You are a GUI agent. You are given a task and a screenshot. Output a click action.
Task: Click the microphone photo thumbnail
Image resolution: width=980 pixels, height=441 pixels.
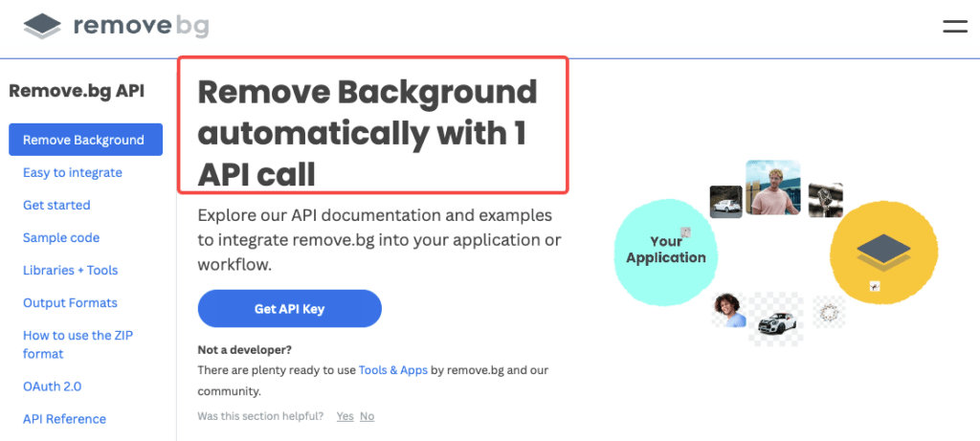point(826,200)
